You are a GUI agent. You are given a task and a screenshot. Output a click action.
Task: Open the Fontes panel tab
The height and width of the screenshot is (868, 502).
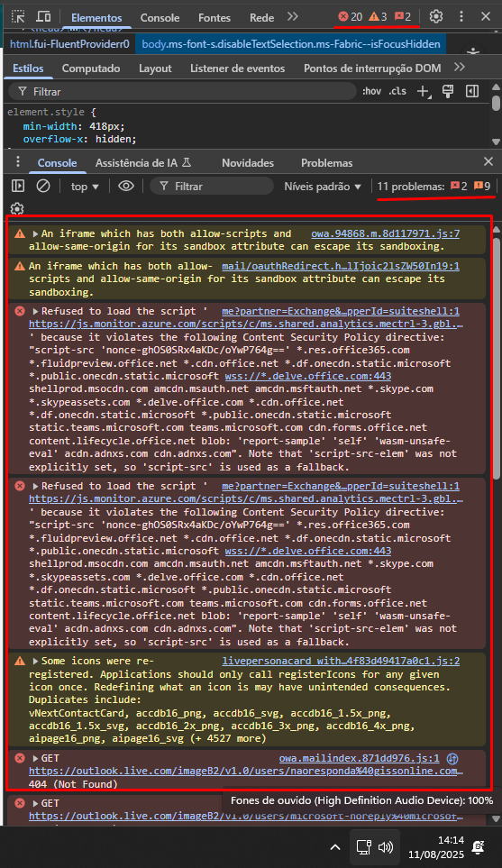pyautogui.click(x=214, y=18)
